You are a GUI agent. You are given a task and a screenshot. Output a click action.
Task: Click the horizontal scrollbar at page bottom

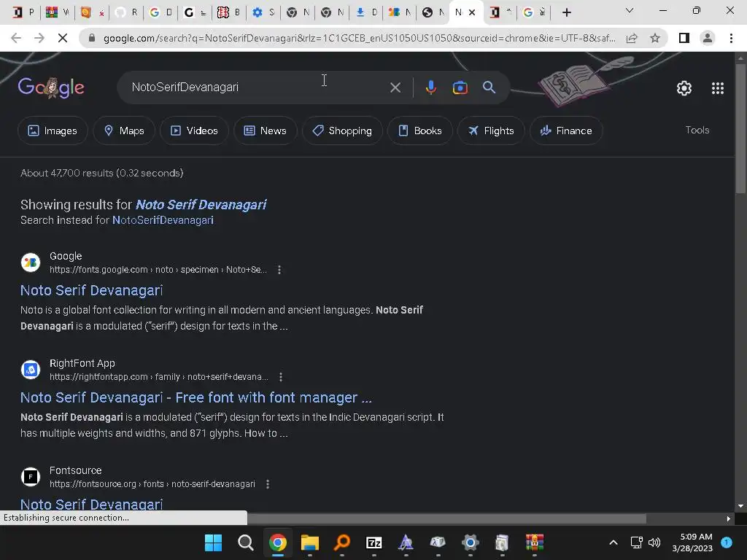coord(447,518)
